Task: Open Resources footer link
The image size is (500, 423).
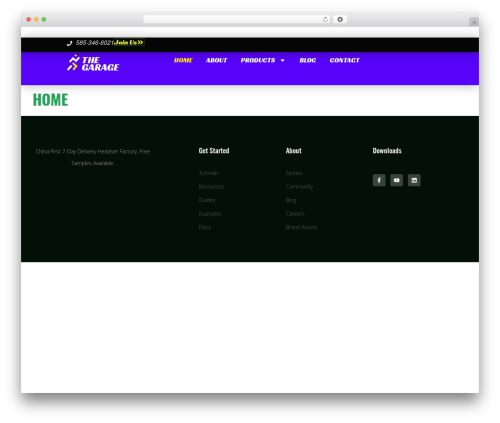Action: coord(211,187)
